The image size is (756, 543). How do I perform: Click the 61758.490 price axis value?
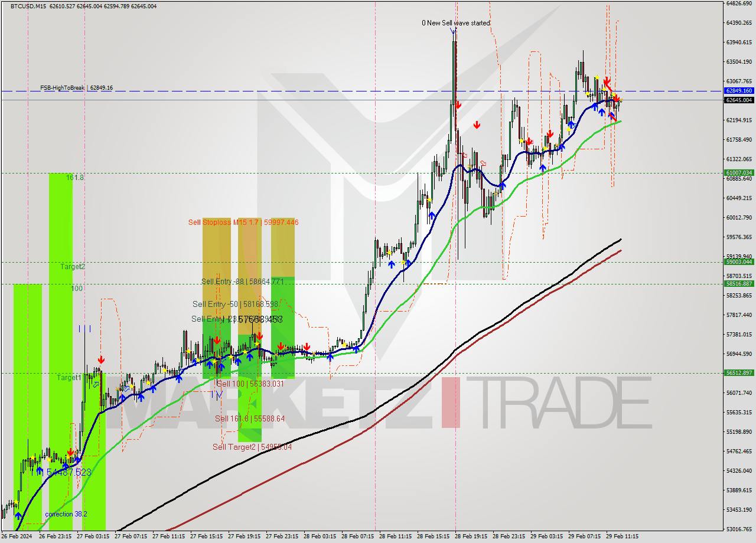(x=738, y=139)
